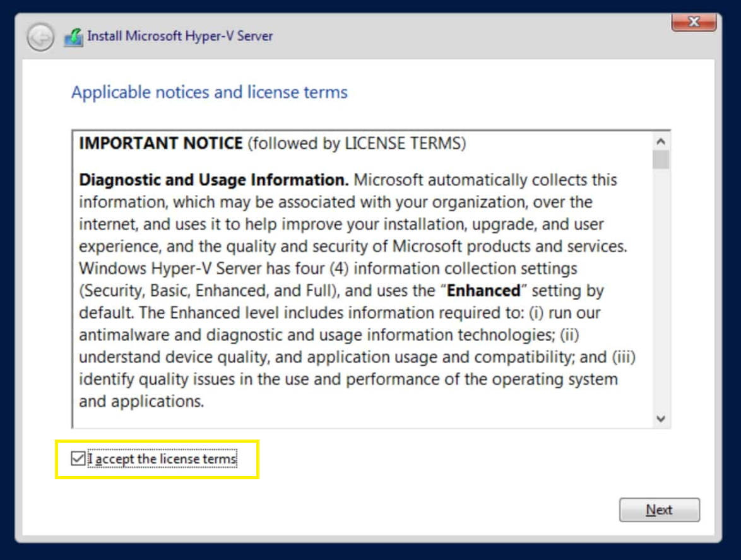741x560 pixels.
Task: Click the 'I accept the license terms' label
Action: pyautogui.click(x=162, y=458)
